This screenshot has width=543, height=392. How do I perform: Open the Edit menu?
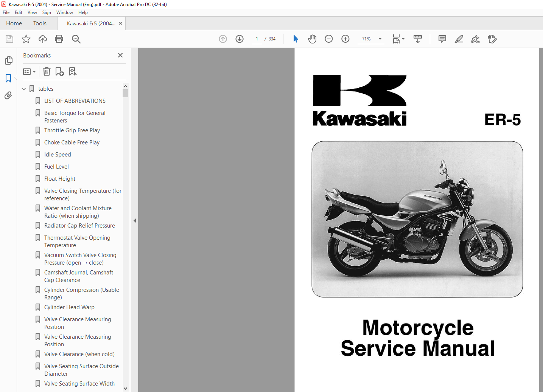click(x=19, y=12)
